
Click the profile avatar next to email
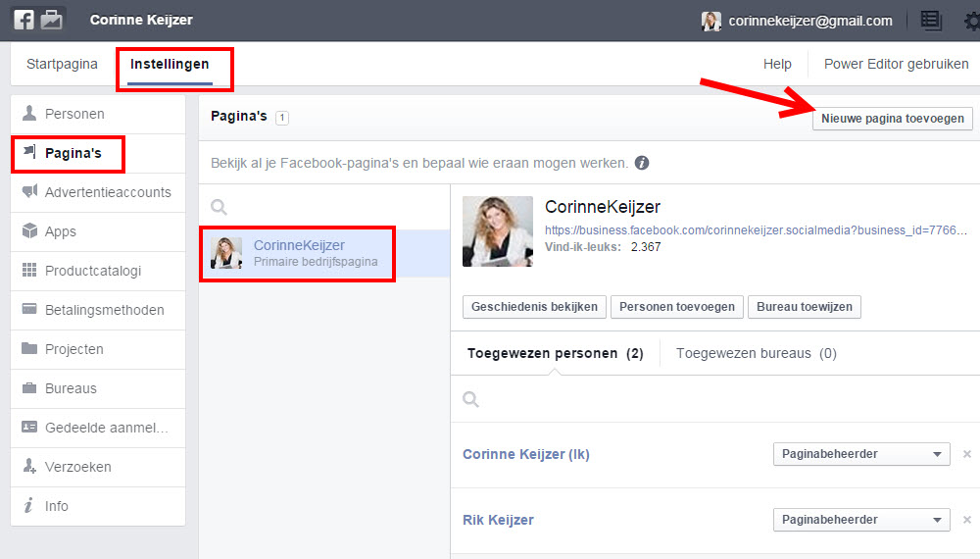pos(711,21)
